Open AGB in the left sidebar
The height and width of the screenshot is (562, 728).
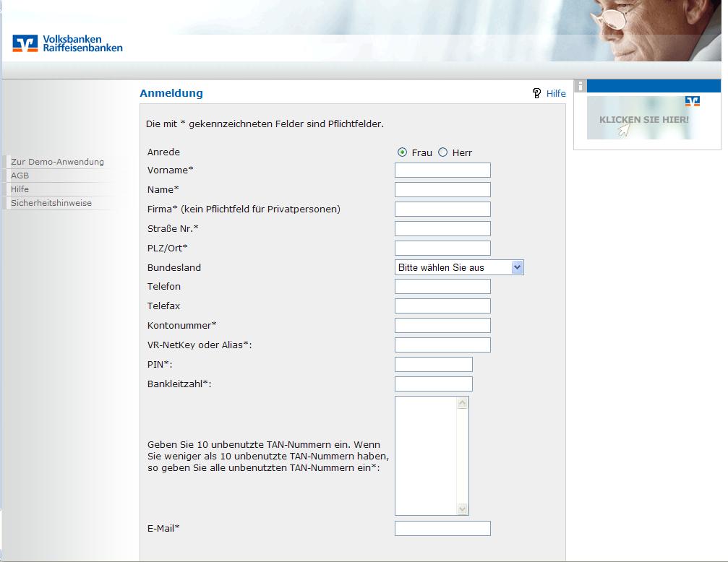(x=20, y=176)
